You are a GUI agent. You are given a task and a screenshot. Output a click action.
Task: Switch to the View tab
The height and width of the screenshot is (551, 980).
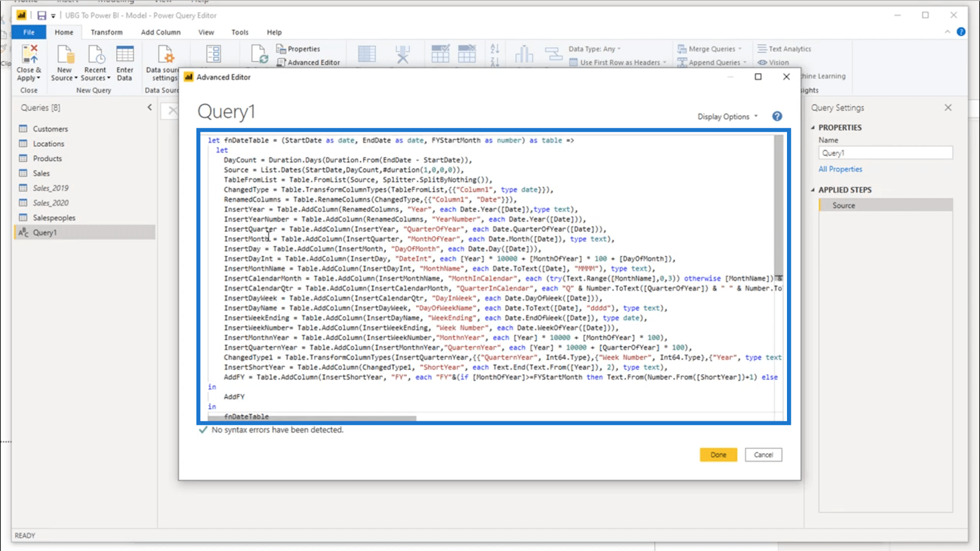(206, 32)
